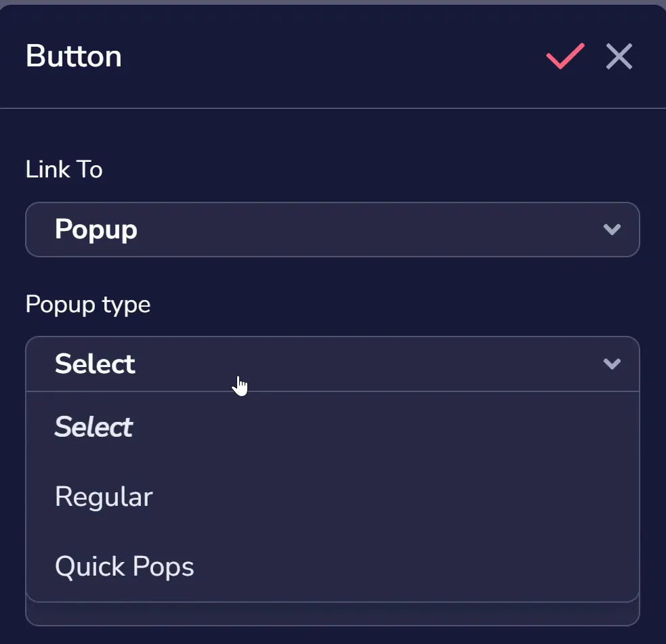This screenshot has height=644, width=666.
Task: Open the Link To dropdown showing Popup
Action: coord(333,230)
